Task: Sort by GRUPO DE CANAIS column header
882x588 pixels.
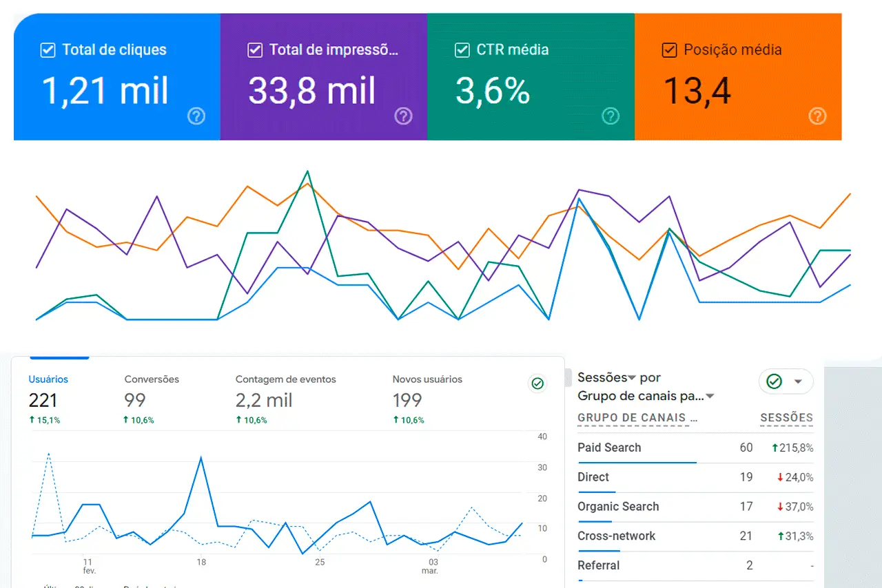Action: [x=638, y=418]
